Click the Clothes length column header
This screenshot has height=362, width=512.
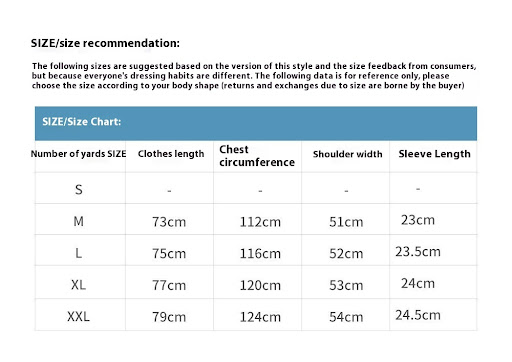pos(171,154)
